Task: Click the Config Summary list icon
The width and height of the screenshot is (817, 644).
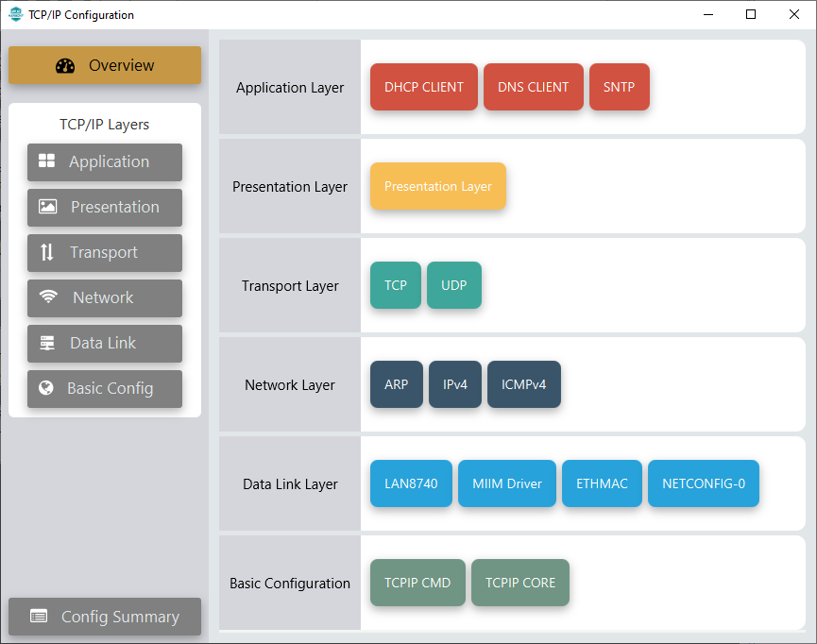Action: click(39, 617)
